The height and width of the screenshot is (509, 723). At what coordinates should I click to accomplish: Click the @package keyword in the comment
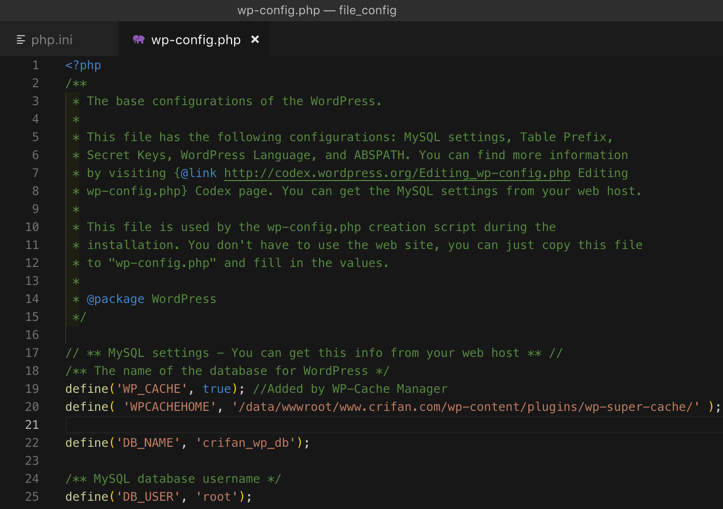pos(115,299)
